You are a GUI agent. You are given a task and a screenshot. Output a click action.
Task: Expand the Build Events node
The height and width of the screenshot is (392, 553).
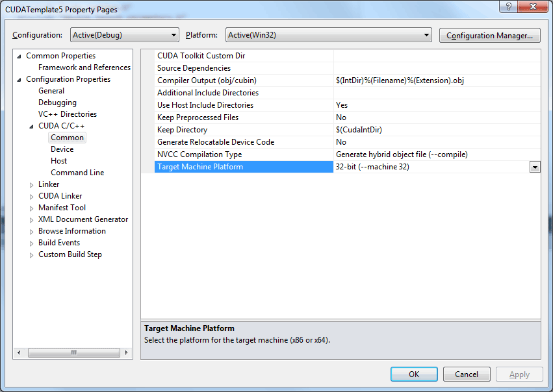coord(31,243)
